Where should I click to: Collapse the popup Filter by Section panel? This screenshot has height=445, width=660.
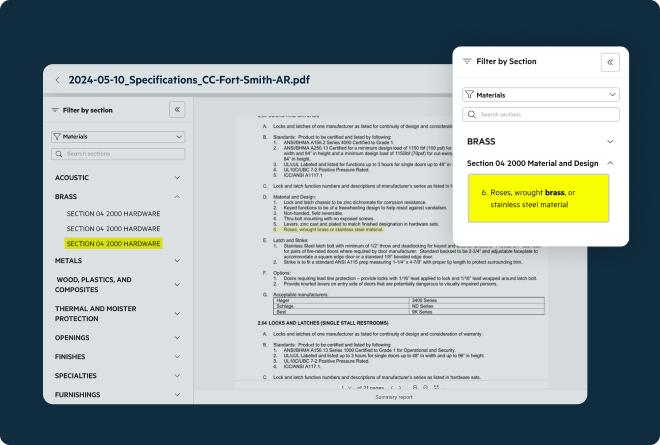coord(609,62)
